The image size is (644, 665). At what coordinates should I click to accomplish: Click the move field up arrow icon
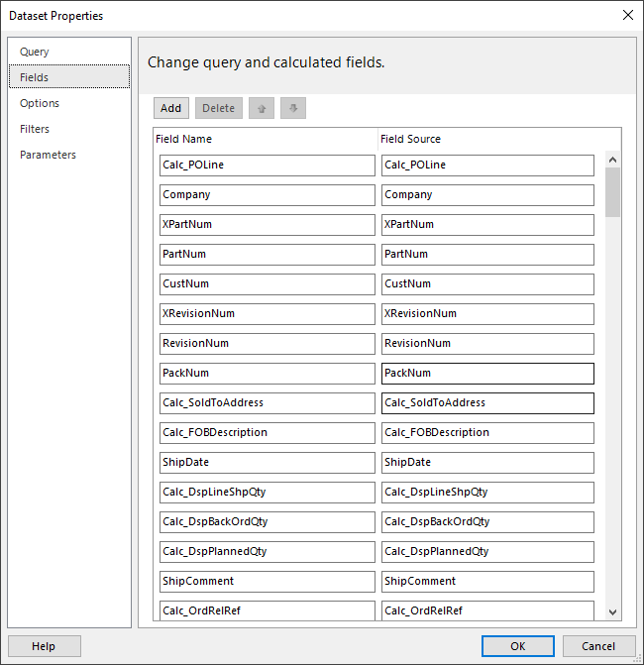(x=262, y=108)
